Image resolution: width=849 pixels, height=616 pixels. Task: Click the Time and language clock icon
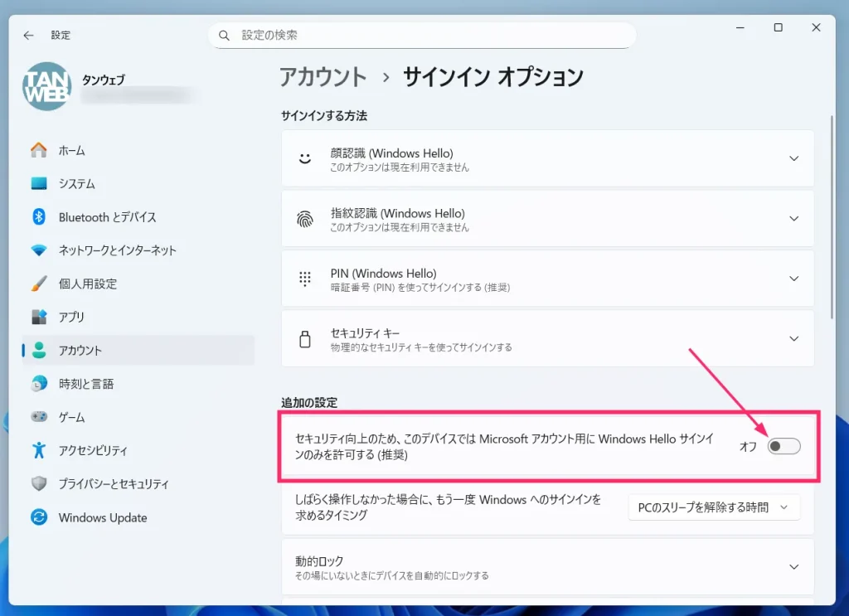tap(38, 383)
